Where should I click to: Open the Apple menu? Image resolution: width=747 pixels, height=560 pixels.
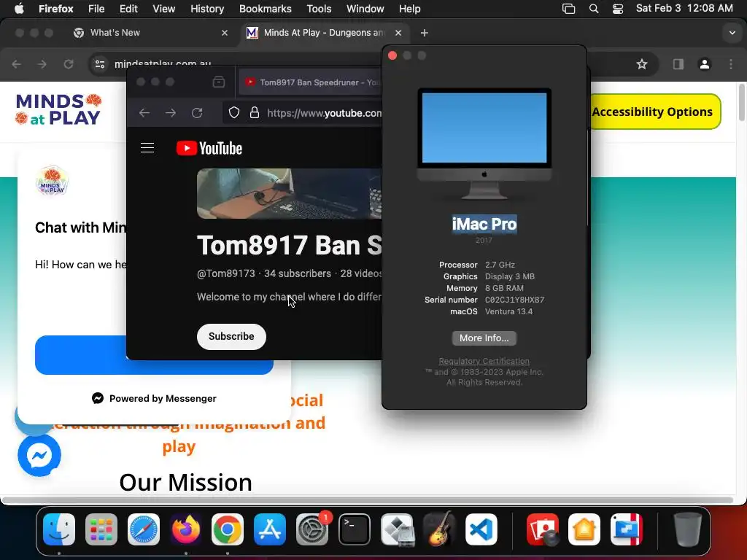(x=19, y=9)
